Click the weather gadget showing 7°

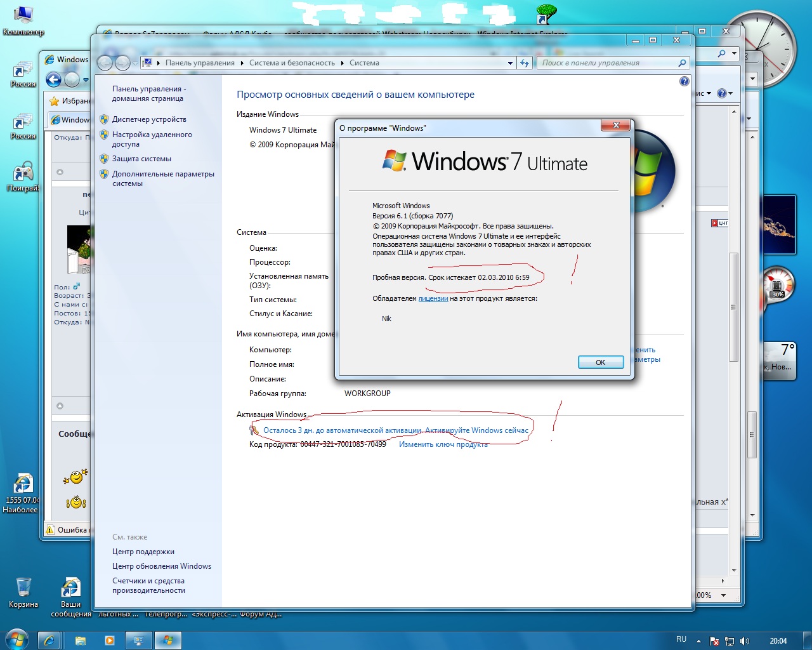pos(778,361)
